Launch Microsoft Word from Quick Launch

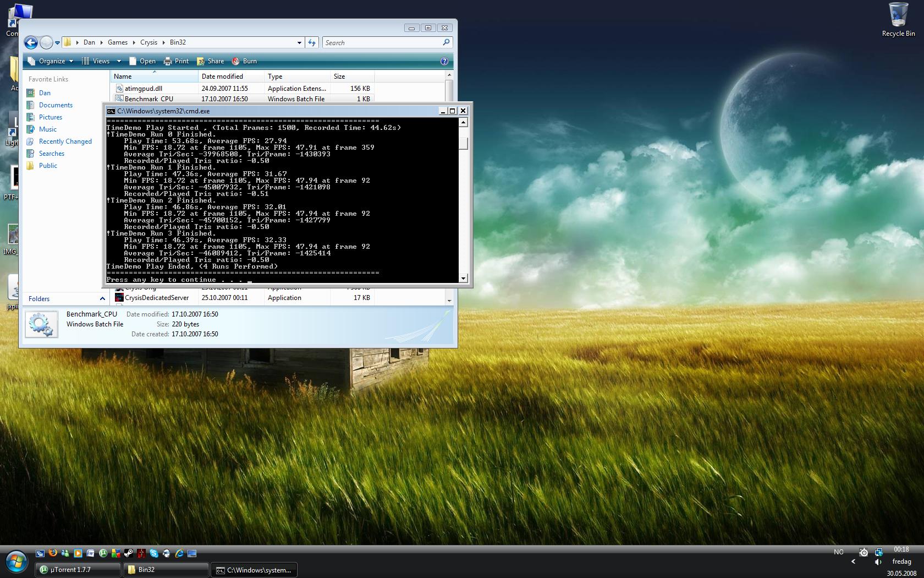90,553
